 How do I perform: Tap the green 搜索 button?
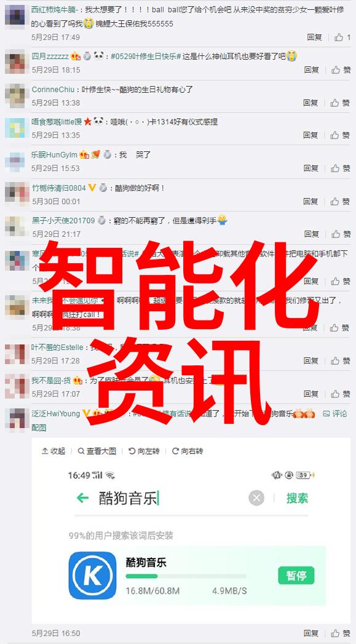(x=298, y=498)
